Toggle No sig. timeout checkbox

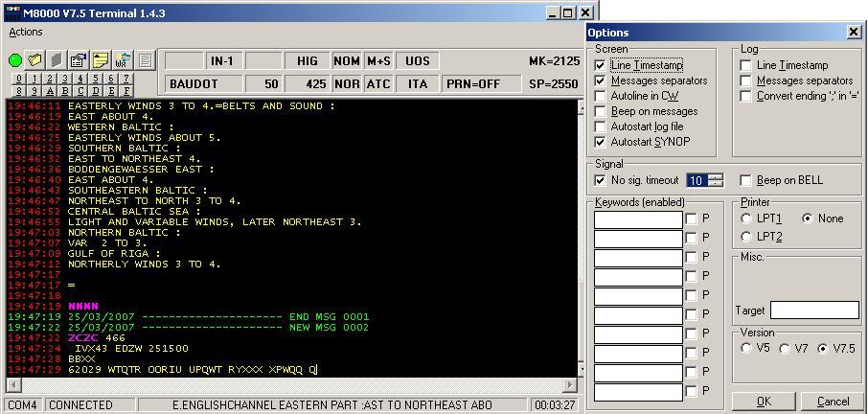tap(600, 180)
